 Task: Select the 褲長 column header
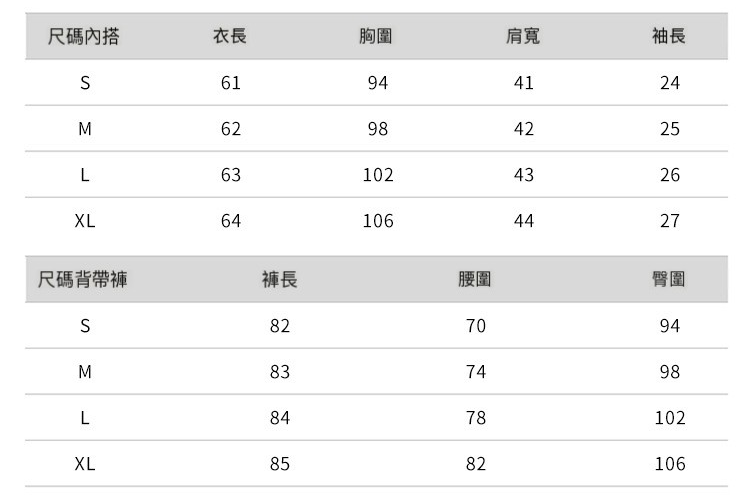point(279,280)
